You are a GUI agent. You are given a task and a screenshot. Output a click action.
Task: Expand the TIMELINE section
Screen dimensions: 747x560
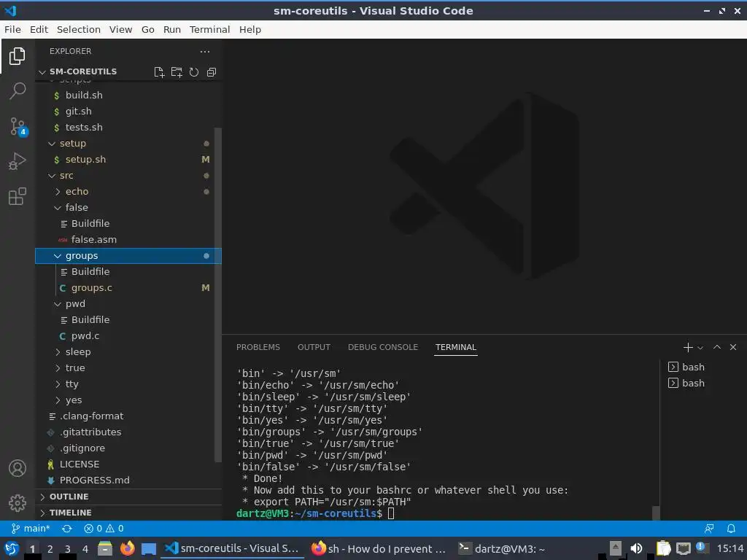(128, 513)
